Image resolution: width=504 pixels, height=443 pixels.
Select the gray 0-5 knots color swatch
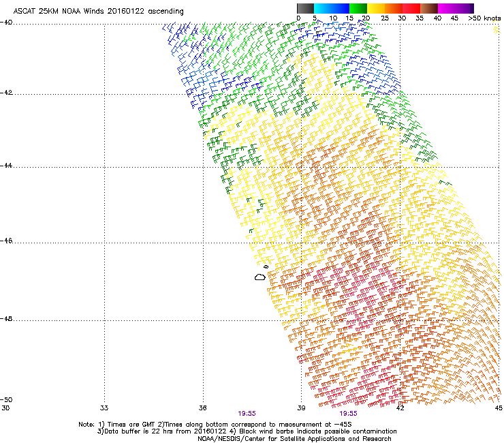(x=305, y=8)
